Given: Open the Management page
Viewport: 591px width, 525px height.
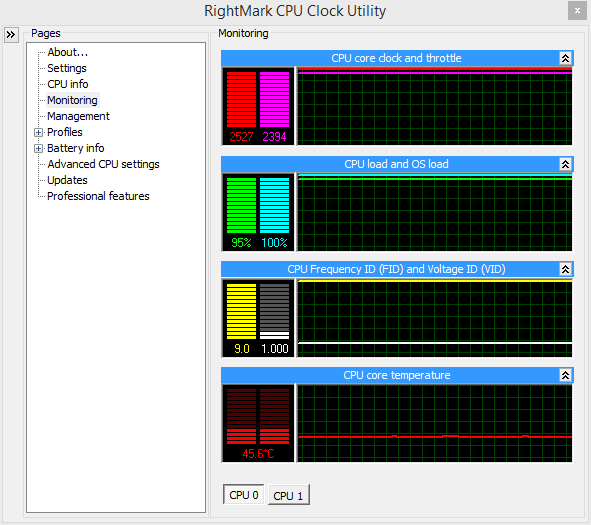Looking at the screenshot, I should pyautogui.click(x=78, y=116).
